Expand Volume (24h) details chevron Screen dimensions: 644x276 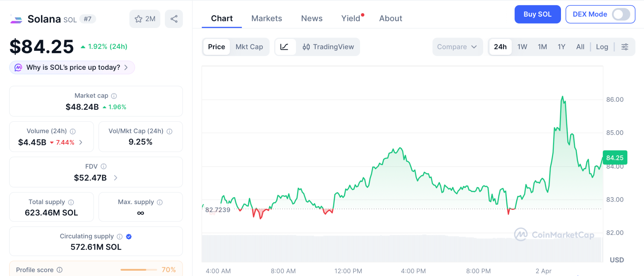[x=81, y=142]
